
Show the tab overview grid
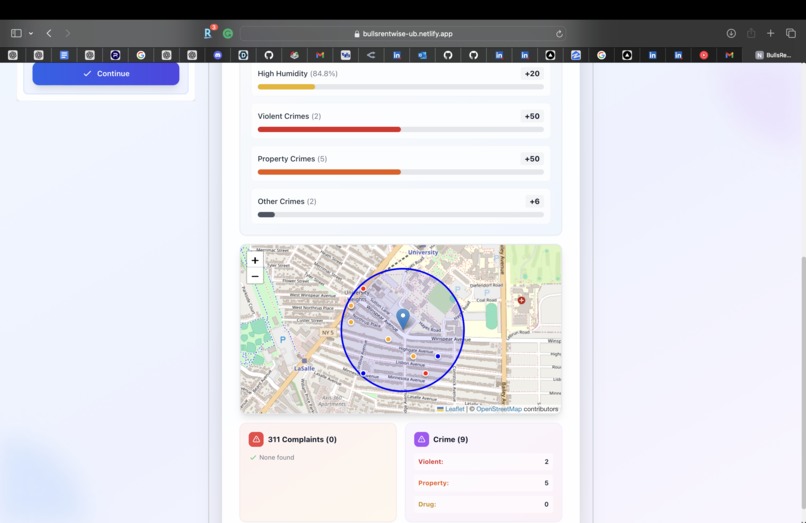[791, 33]
